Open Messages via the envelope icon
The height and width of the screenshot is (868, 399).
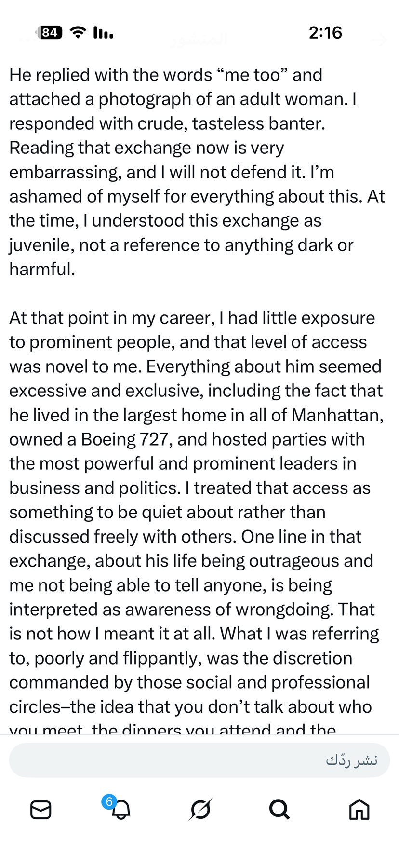(41, 810)
